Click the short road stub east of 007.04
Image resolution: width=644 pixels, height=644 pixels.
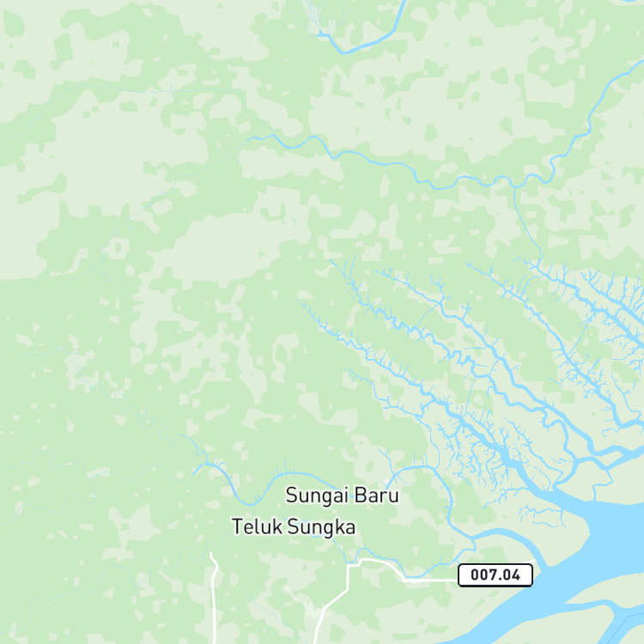(x=535, y=561)
